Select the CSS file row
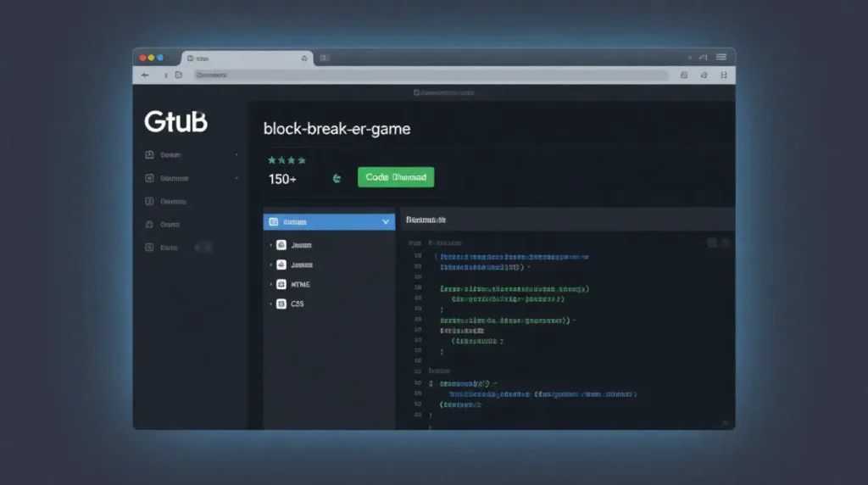This screenshot has height=485, width=868. (329, 304)
